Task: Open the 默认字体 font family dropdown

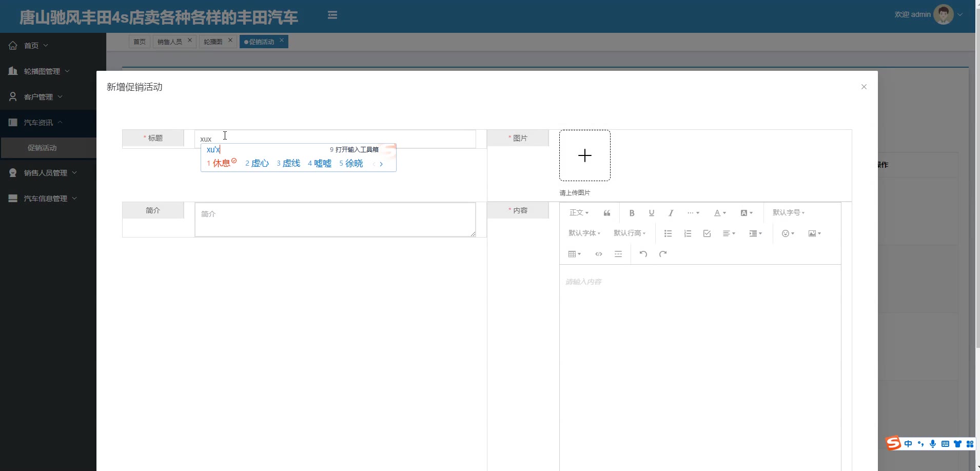Action: (x=584, y=233)
